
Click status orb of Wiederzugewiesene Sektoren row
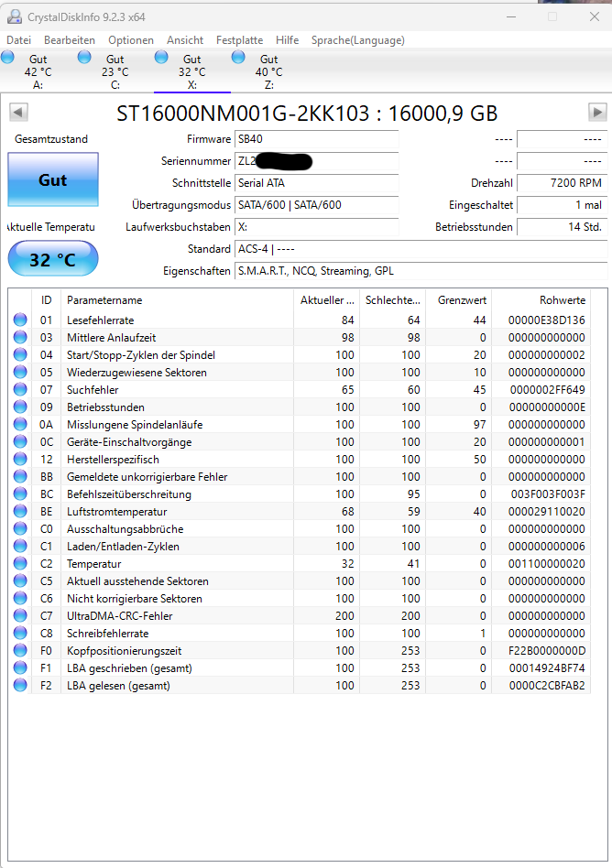pos(20,372)
